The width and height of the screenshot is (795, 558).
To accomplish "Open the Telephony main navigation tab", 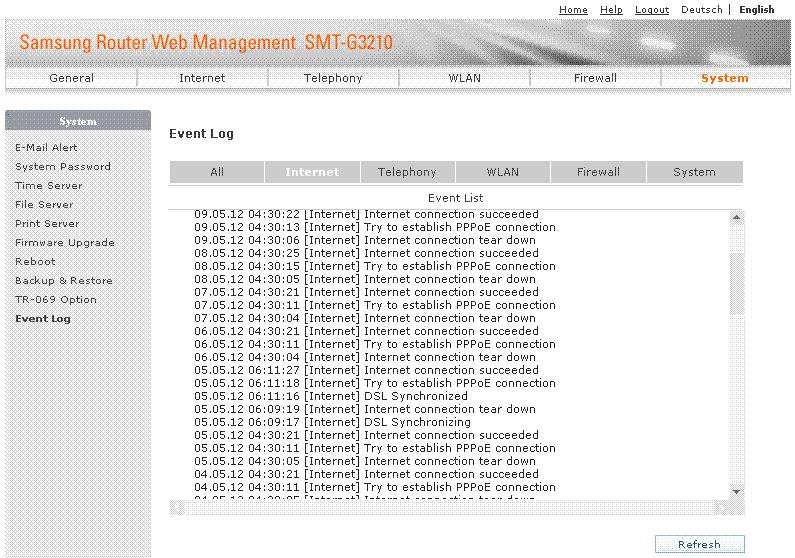I will click(333, 78).
